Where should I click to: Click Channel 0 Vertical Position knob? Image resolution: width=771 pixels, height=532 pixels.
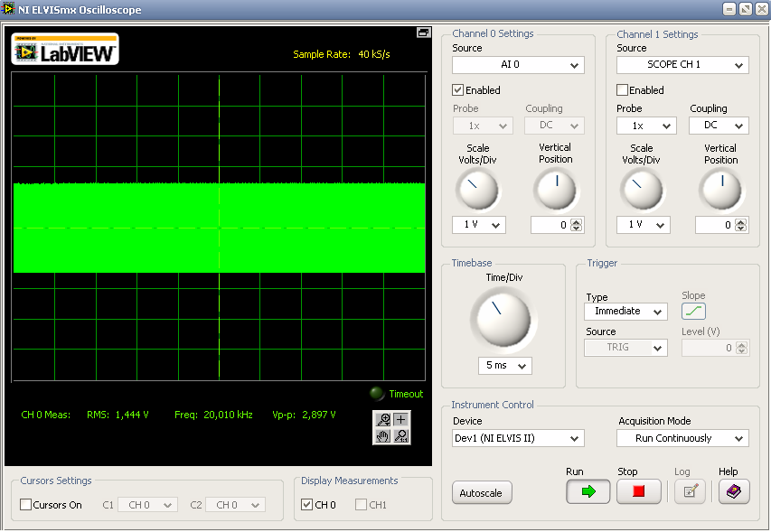click(x=556, y=189)
